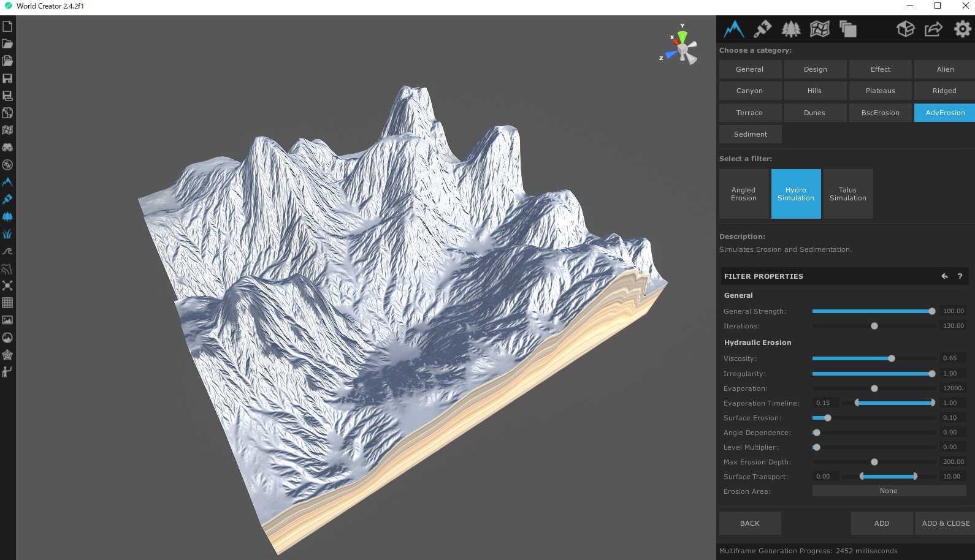
Task: Select the Sediment category
Action: pyautogui.click(x=750, y=134)
